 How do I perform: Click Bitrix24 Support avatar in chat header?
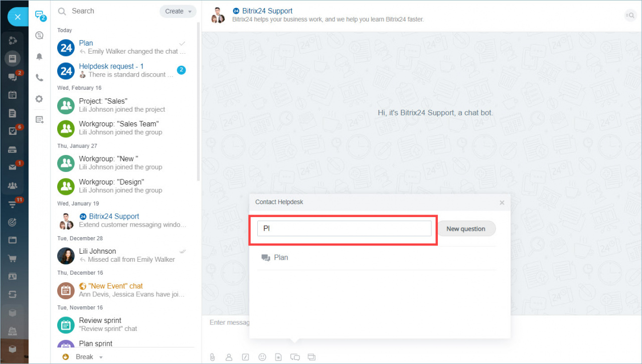coord(218,16)
